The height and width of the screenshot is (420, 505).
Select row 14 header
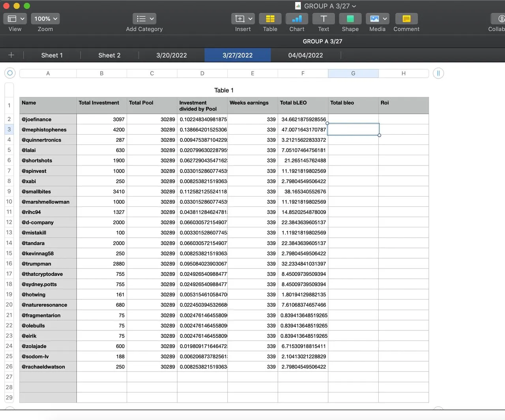9,243
